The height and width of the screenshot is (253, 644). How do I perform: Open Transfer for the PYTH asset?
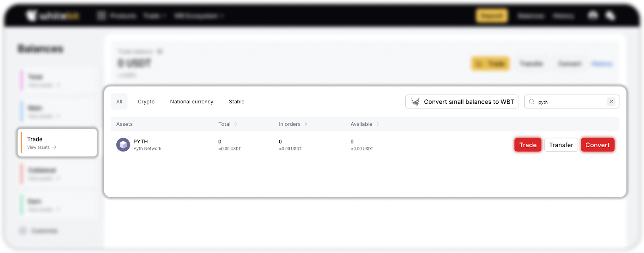pos(561,145)
